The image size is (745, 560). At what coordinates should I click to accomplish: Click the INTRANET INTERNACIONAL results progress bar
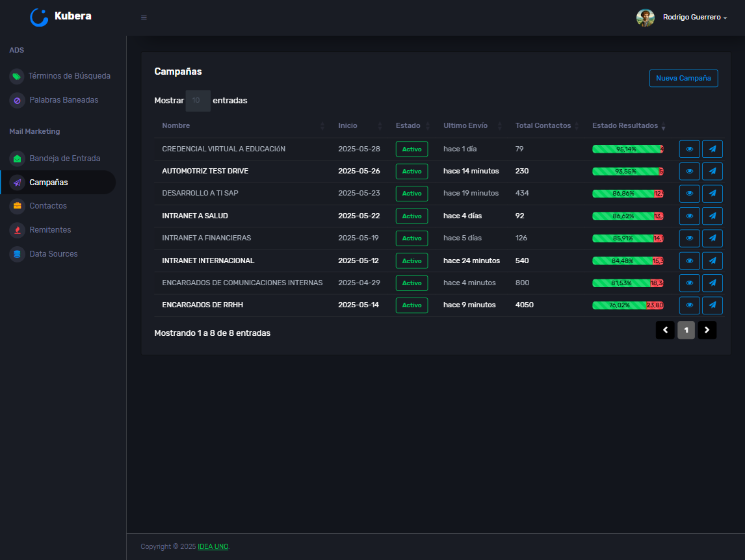click(627, 261)
